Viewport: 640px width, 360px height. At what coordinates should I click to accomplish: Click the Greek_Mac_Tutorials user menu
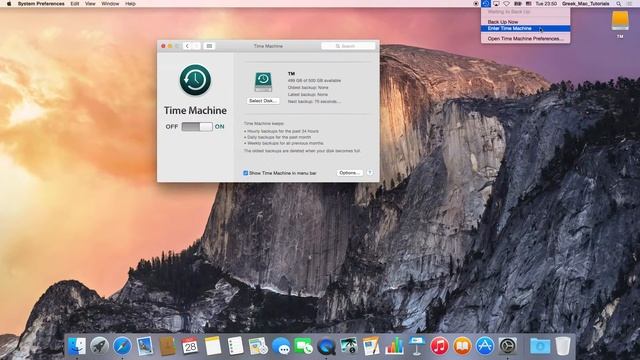tap(585, 4)
